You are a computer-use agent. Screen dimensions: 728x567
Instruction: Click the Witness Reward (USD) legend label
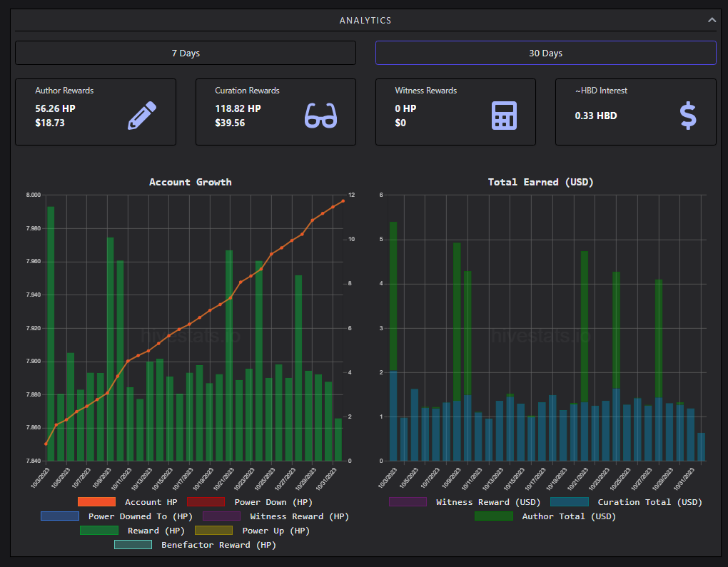click(x=488, y=502)
